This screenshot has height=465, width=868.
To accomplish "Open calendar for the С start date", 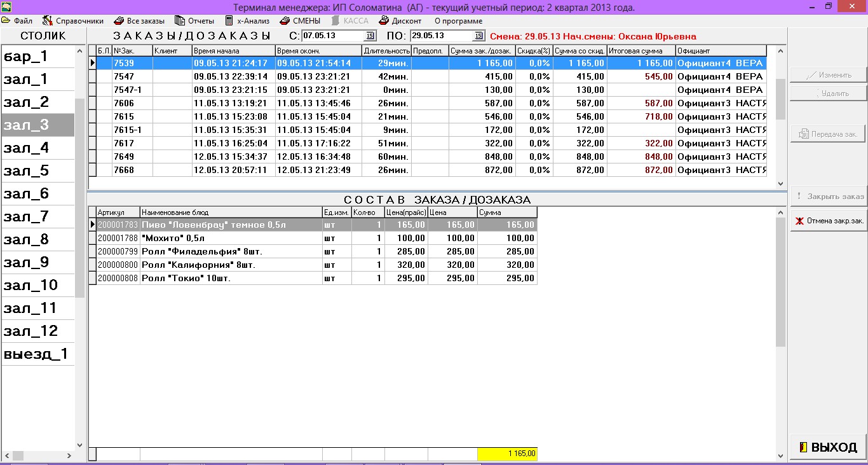I will 371,36.
